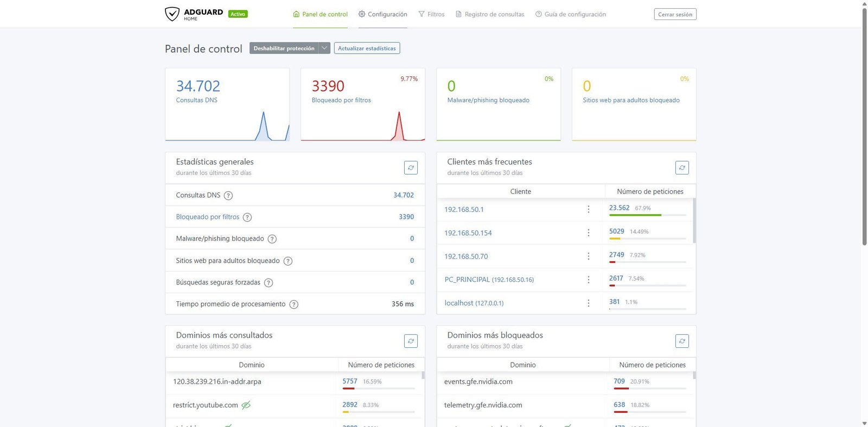868x427 pixels.
Task: Click help icon beside Tiempo promedio de procesamiento
Action: [x=293, y=305]
